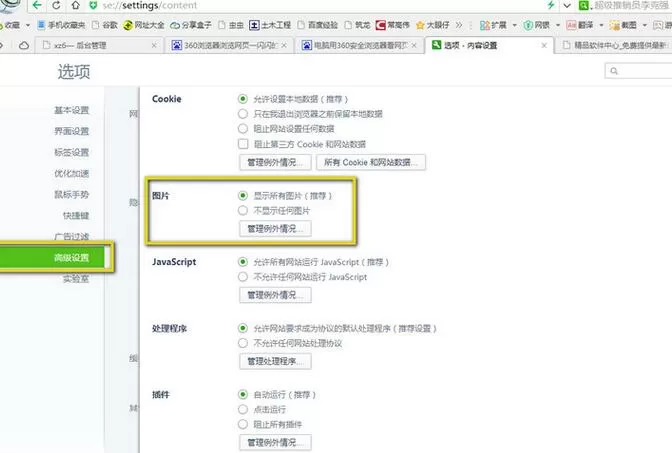Image resolution: width=672 pixels, height=453 pixels.
Task: Switch to the 360浏览器浏览网页 tab
Action: coord(229,45)
